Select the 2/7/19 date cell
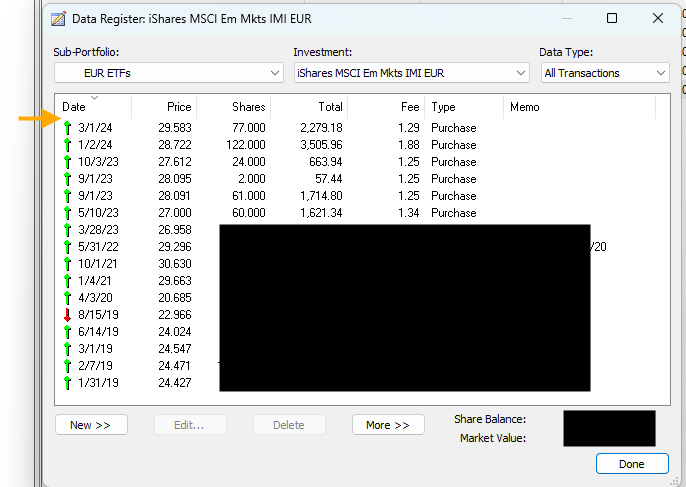686x487 pixels. tap(95, 365)
